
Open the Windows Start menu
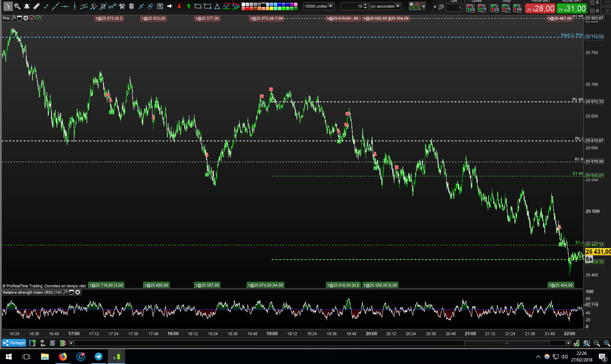(x=9, y=357)
